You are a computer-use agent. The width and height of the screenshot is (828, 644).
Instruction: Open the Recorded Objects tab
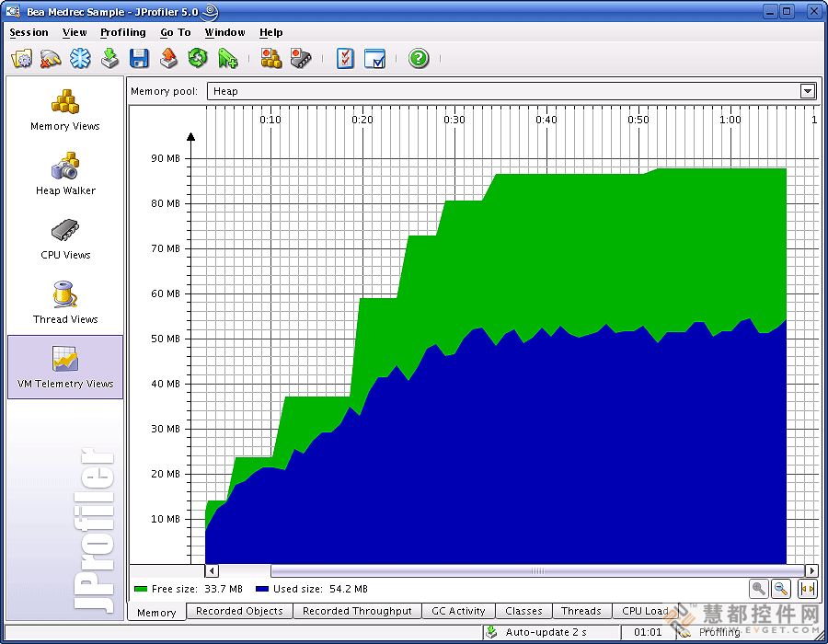point(239,611)
